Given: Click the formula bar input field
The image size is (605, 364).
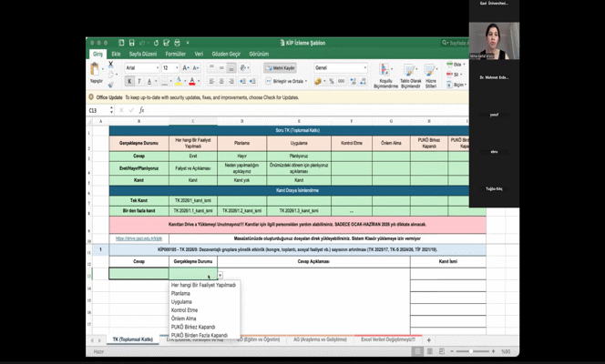Looking at the screenshot, I should [x=307, y=110].
